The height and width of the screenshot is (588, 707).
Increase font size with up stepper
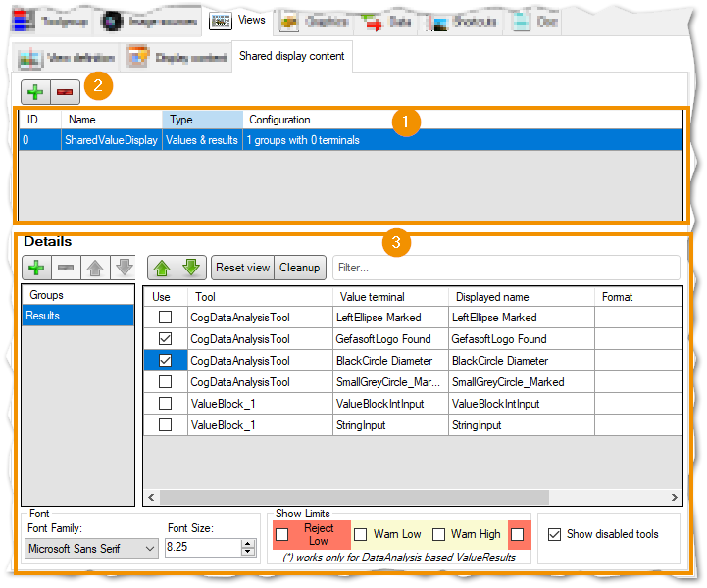pyautogui.click(x=247, y=544)
